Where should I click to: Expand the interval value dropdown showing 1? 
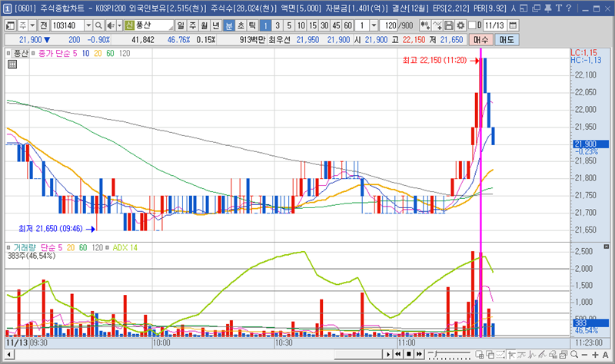tap(375, 25)
